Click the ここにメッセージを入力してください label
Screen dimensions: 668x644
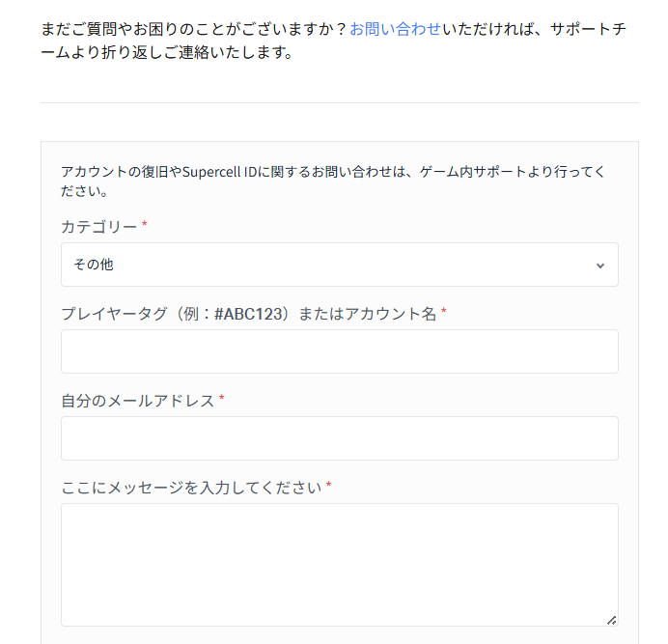click(190, 487)
